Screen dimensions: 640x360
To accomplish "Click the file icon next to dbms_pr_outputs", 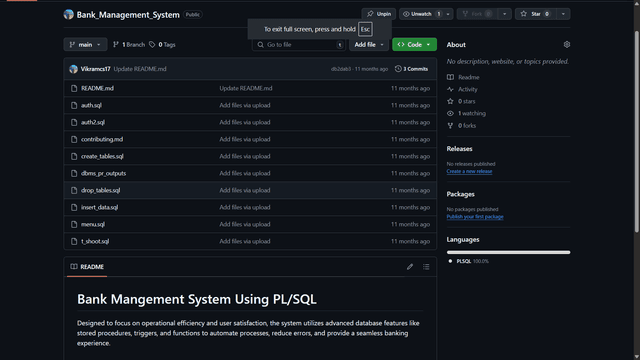I will point(74,173).
